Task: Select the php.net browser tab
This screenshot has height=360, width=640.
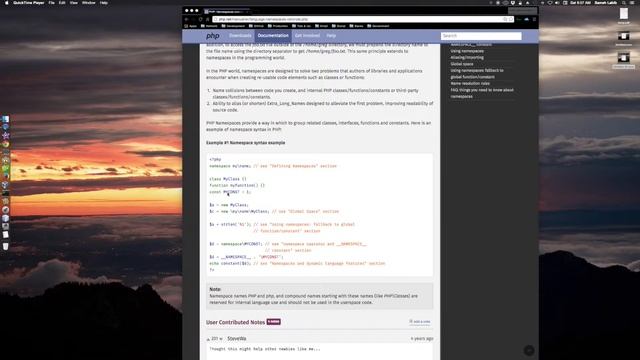Action: (x=226, y=11)
